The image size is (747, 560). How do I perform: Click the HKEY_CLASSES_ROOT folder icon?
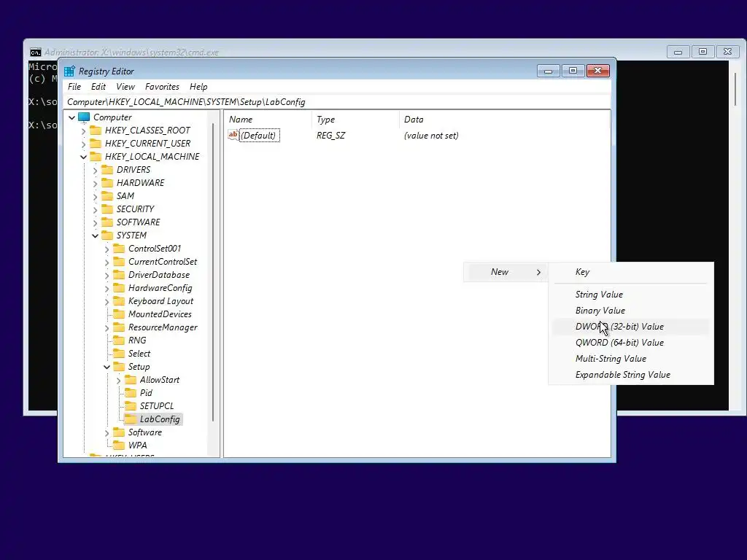[96, 130]
